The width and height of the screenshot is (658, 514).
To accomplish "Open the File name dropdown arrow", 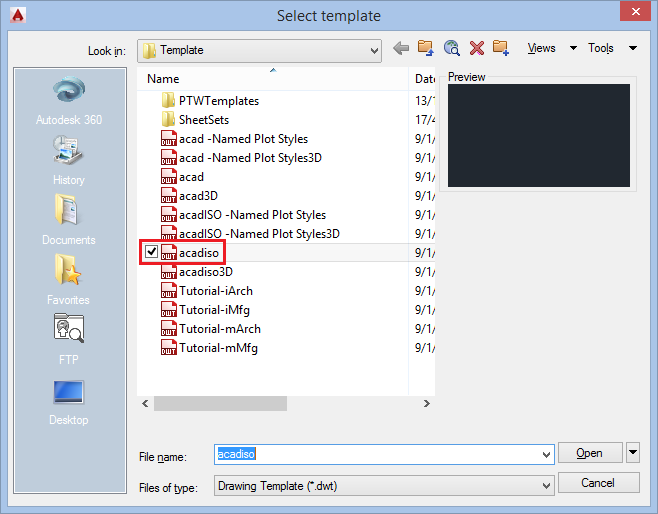I will point(546,454).
